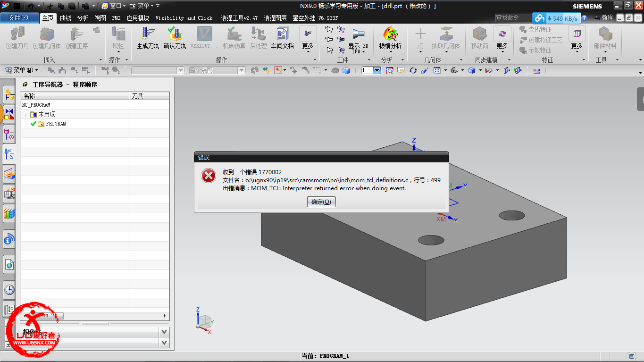
Task: Open the layer number 1 dropdown
Action: 377,70
